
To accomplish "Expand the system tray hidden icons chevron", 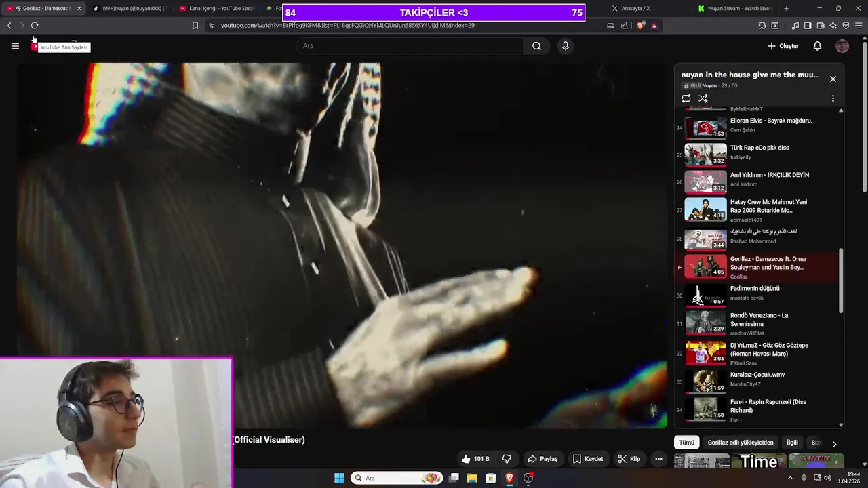I will click(790, 478).
